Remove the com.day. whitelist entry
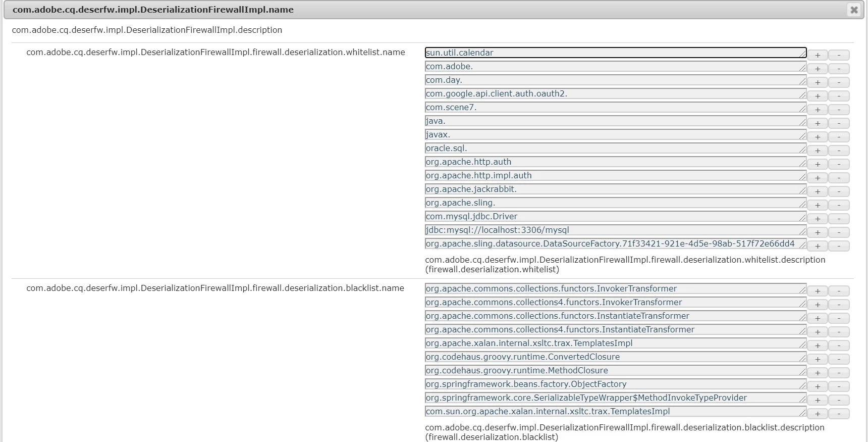 click(x=839, y=82)
